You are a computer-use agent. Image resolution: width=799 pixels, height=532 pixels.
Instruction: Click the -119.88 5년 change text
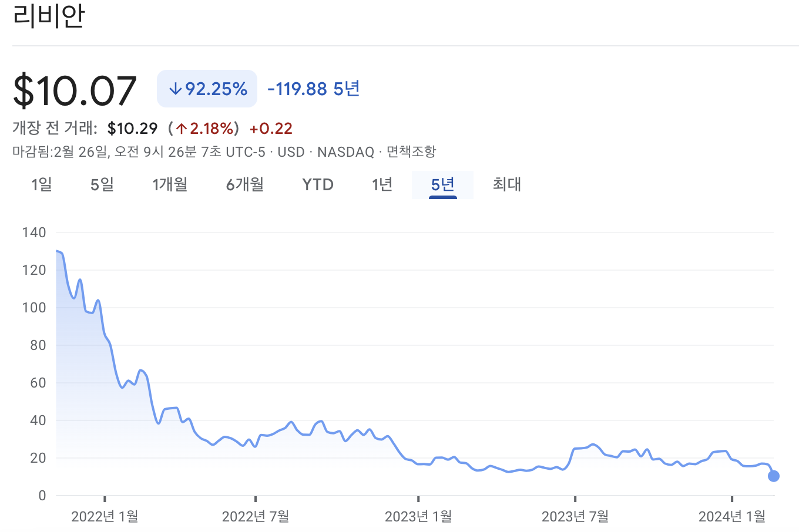tap(313, 89)
